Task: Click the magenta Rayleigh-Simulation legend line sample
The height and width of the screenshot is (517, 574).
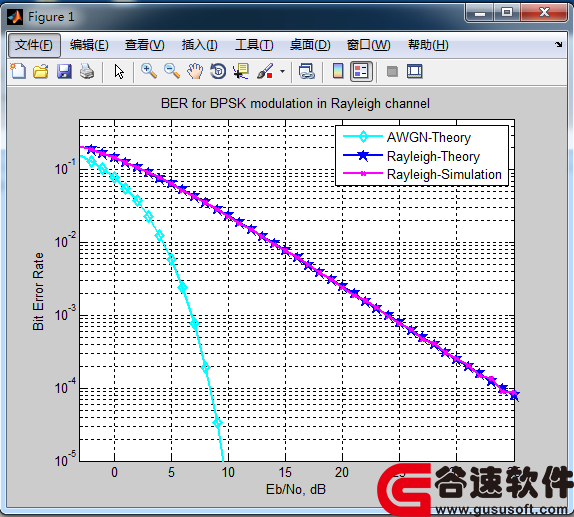Action: [x=363, y=174]
